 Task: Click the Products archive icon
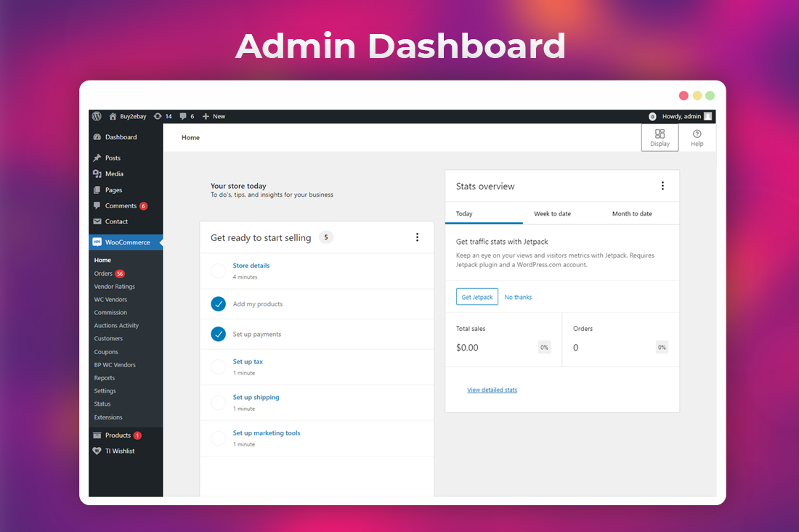[97, 435]
